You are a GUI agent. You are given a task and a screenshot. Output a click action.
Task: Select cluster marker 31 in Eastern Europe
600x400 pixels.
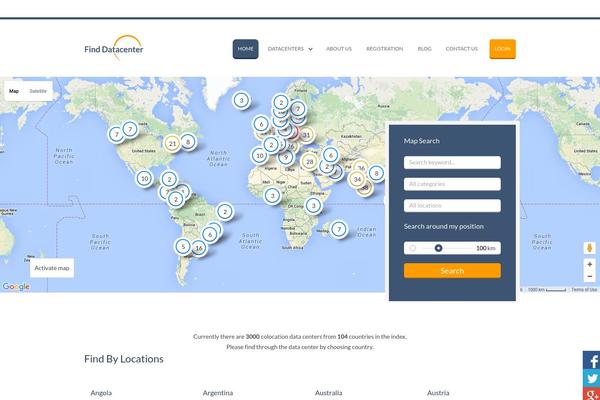[306, 135]
